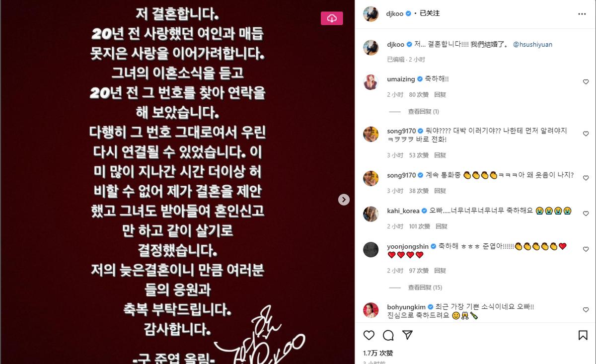Open djkoo profile avatar in header
Viewport: 596px width, 364px height.
pyautogui.click(x=372, y=14)
